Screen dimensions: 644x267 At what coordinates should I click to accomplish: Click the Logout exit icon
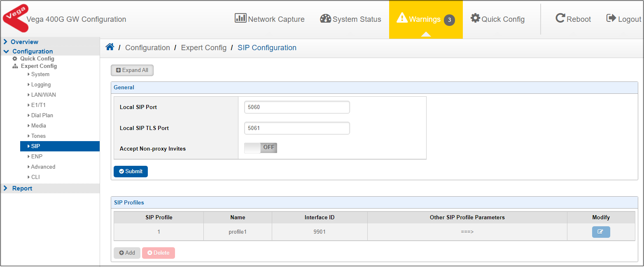tap(611, 19)
